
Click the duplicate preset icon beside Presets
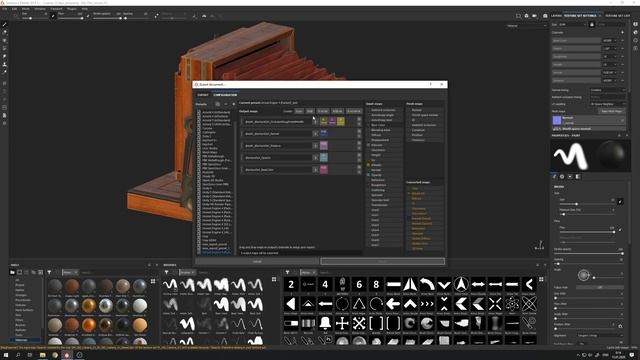[218, 104]
